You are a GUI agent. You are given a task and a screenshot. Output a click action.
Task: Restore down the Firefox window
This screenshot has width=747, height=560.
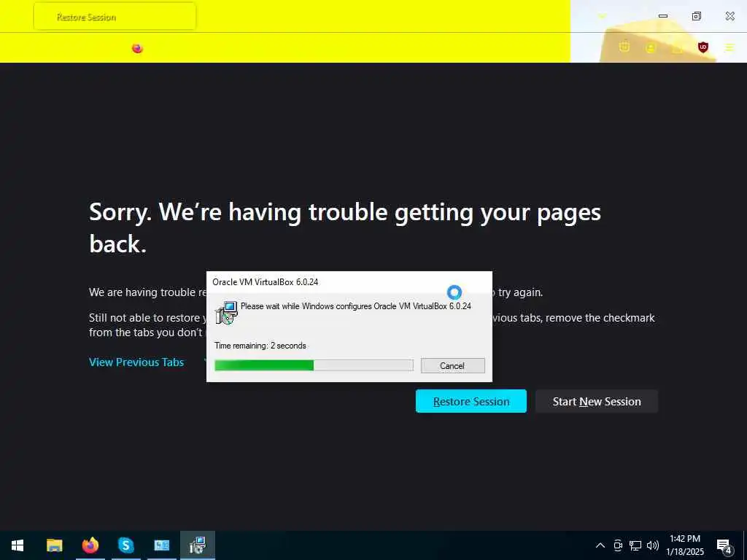coord(696,16)
